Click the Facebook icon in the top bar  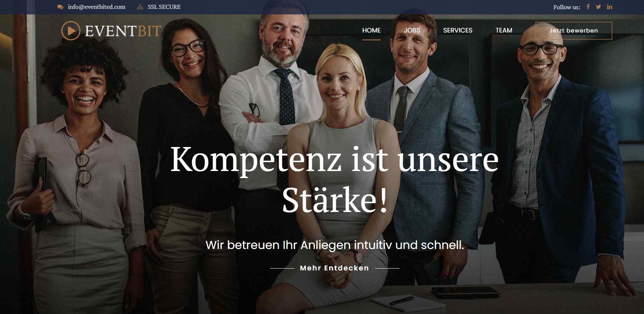(x=588, y=7)
